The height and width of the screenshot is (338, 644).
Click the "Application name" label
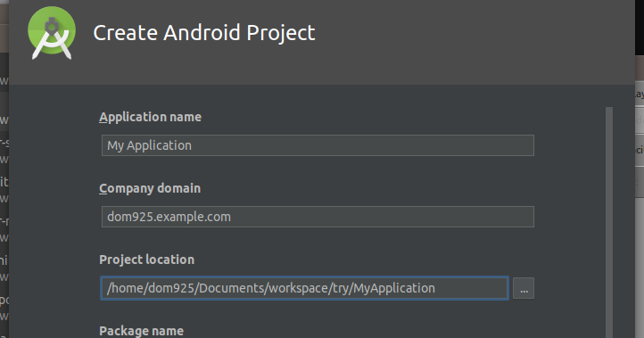pyautogui.click(x=151, y=118)
